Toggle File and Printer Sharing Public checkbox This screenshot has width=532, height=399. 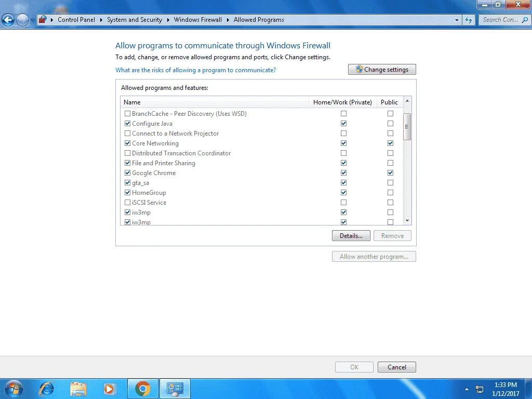tap(391, 163)
